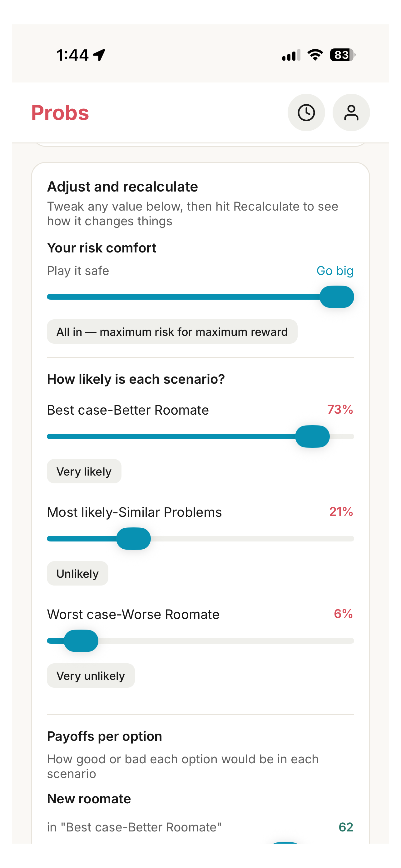Tap the 'Payoffs per option' section header

104,736
